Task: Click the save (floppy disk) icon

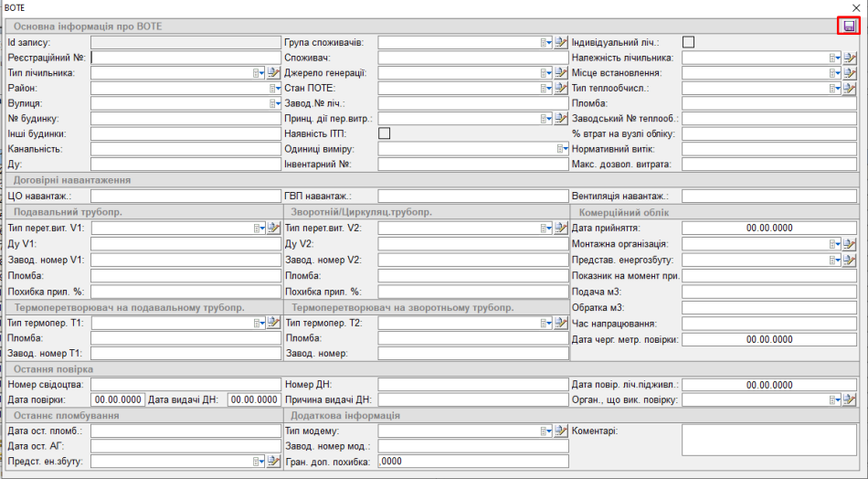Action: point(849,27)
